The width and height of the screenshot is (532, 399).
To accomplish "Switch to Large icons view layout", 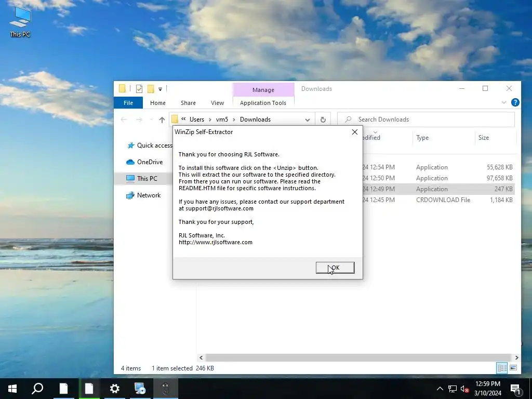I will coord(513,368).
